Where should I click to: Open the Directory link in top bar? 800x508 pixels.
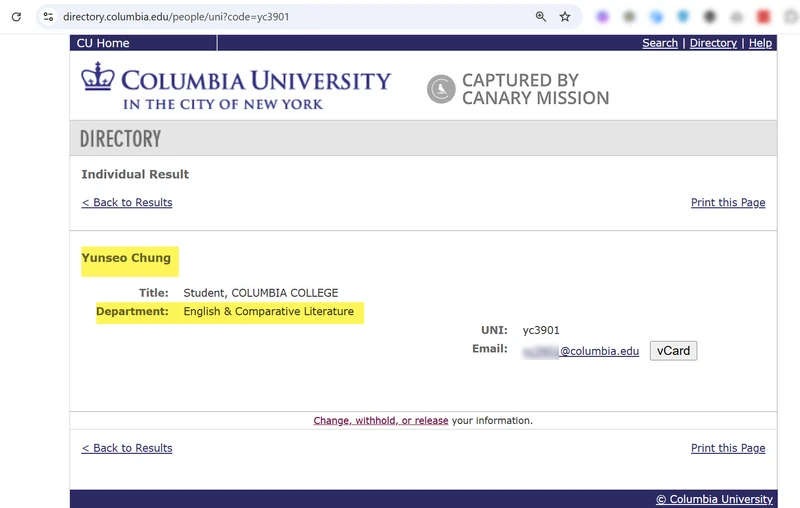713,43
